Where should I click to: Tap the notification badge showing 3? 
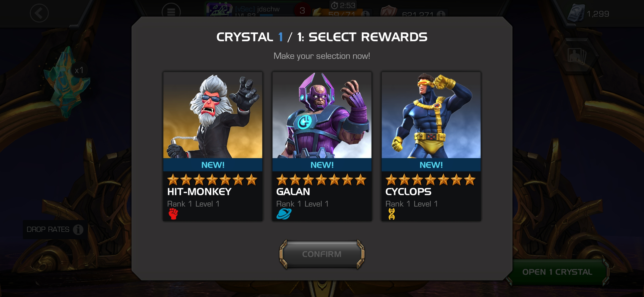click(x=302, y=10)
